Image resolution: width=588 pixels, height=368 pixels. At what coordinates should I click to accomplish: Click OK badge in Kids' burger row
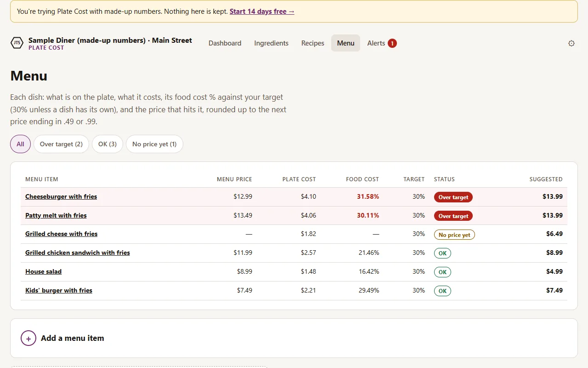coord(442,291)
